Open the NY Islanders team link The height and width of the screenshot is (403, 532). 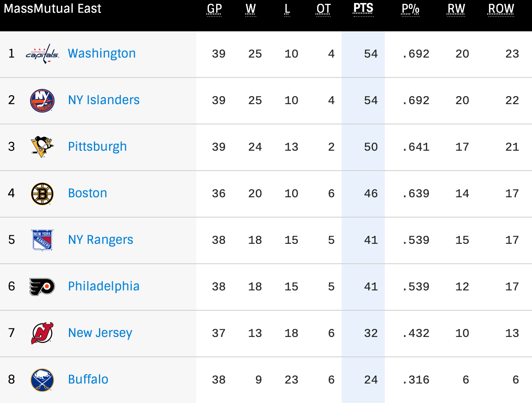coord(104,100)
